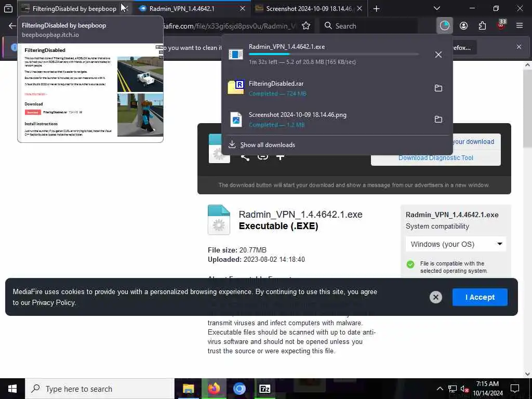Click the EXE file icon beside filename

[219, 220]
